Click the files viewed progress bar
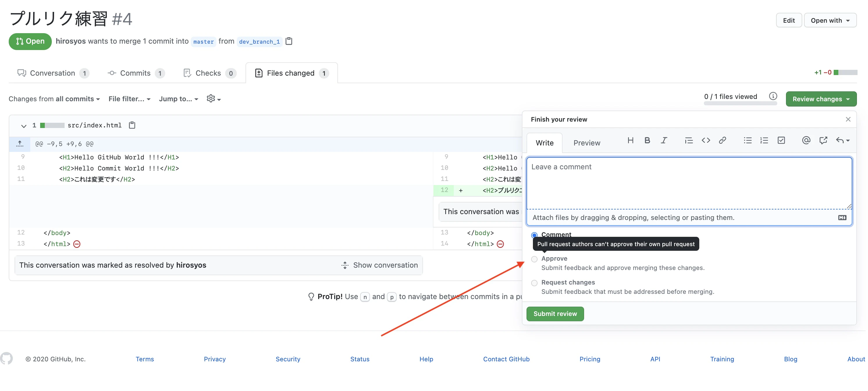The height and width of the screenshot is (391, 868). pyautogui.click(x=740, y=104)
